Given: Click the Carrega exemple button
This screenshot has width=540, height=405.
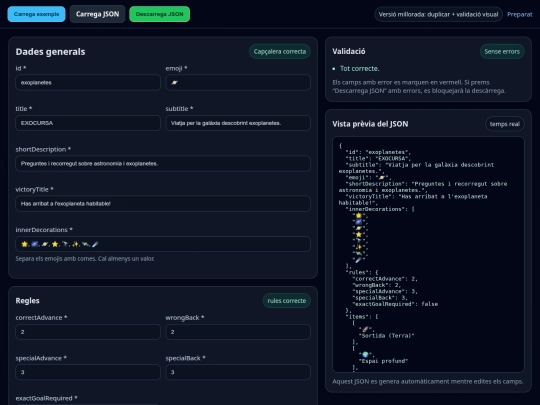Looking at the screenshot, I should [x=37, y=14].
